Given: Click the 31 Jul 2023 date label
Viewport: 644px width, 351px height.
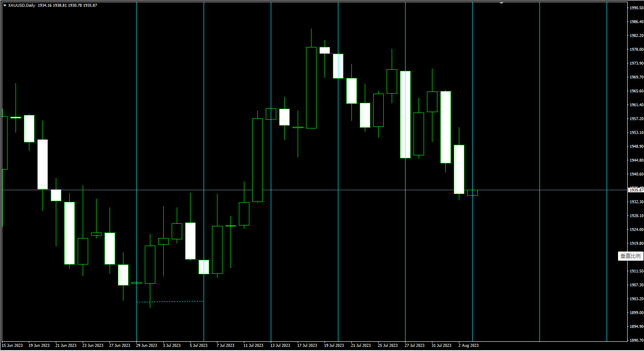Looking at the screenshot, I should click(441, 346).
